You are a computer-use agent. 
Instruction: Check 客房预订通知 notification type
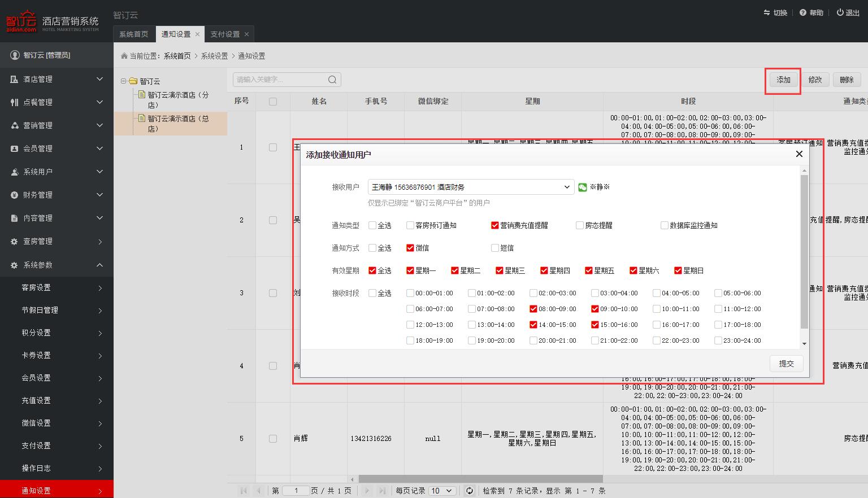[410, 225]
